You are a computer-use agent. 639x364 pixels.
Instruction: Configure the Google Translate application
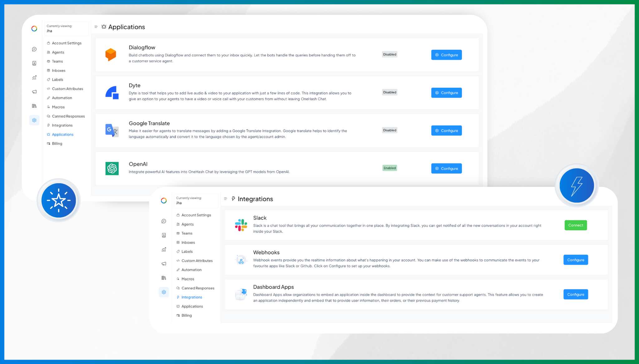click(x=446, y=131)
